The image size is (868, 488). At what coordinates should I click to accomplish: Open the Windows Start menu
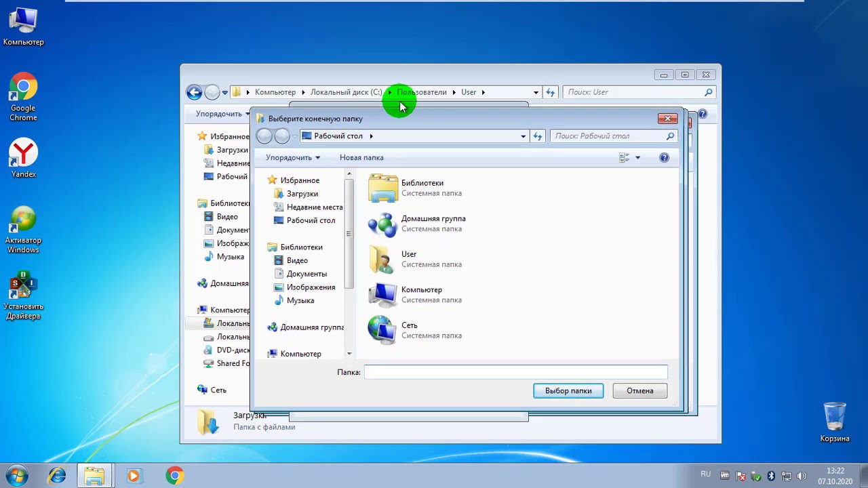pos(17,476)
